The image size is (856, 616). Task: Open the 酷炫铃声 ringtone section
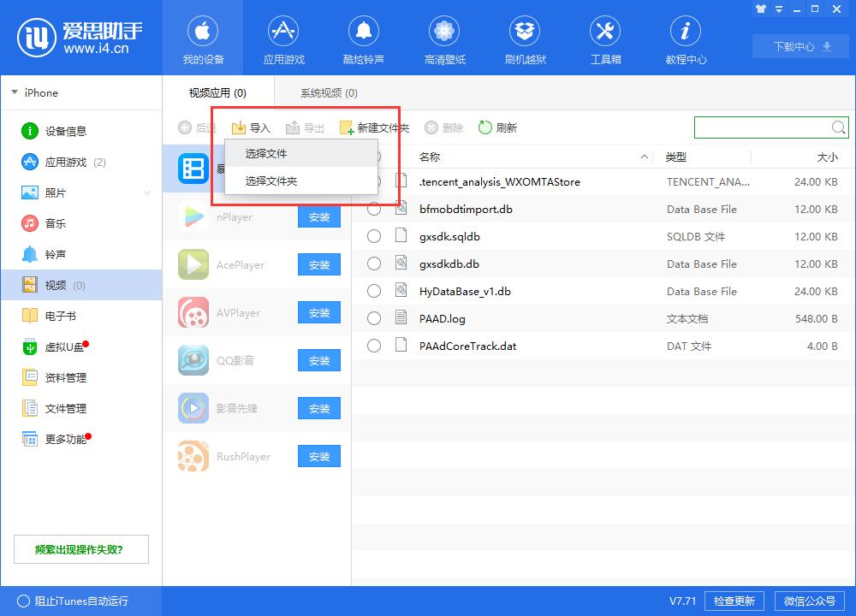[364, 38]
